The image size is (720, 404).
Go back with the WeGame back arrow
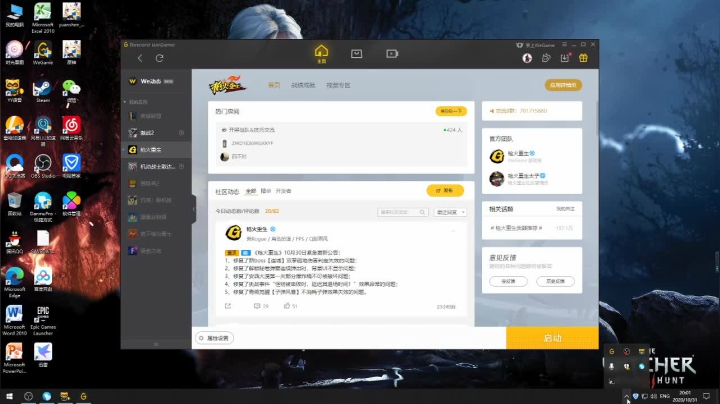[x=140, y=58]
